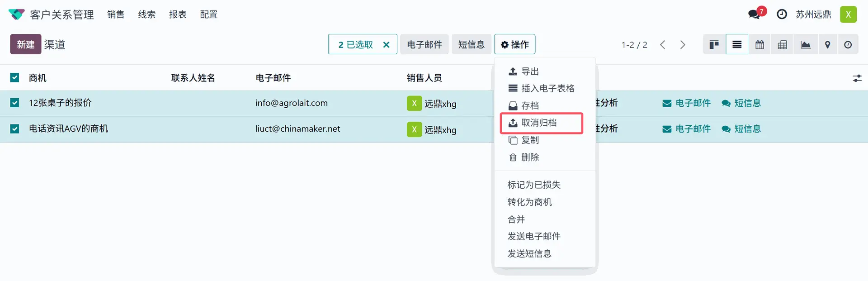Viewport: 868px width, 281px height.
Task: Open map view pin icon
Action: coord(828,44)
